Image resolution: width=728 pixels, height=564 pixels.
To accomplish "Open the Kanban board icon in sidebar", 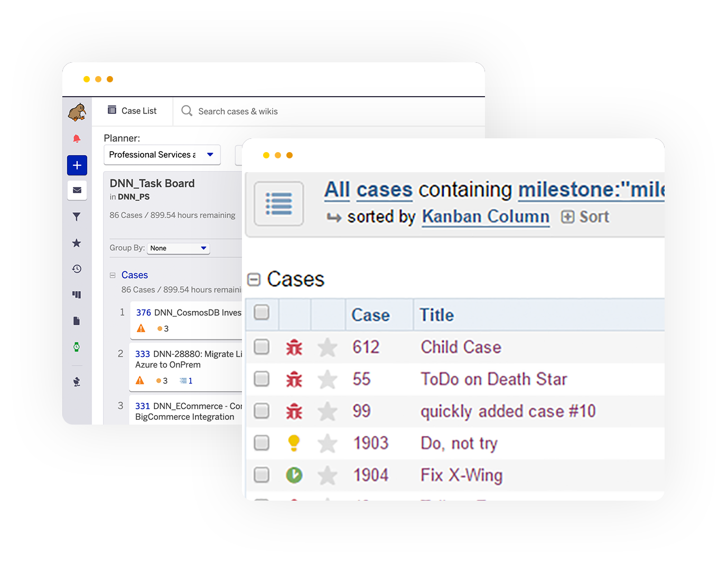I will tap(77, 295).
